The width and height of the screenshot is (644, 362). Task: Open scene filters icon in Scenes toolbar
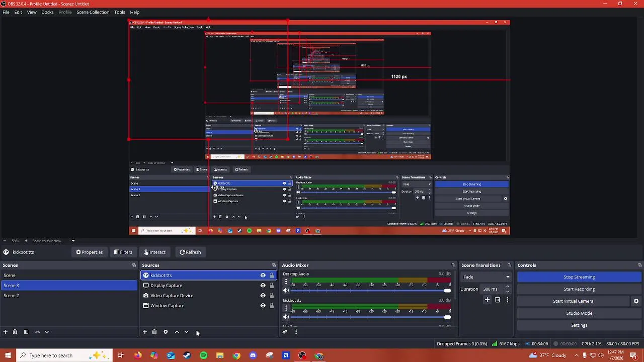[x=26, y=332]
